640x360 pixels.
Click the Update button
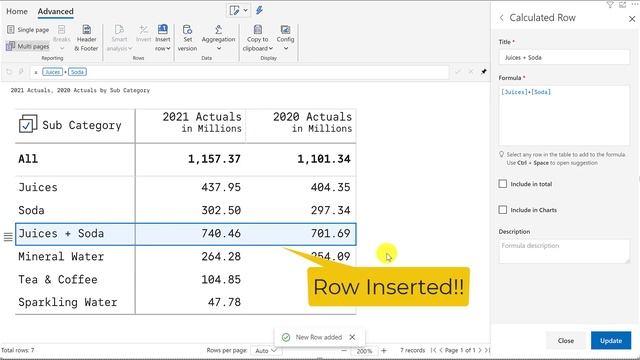(x=611, y=340)
